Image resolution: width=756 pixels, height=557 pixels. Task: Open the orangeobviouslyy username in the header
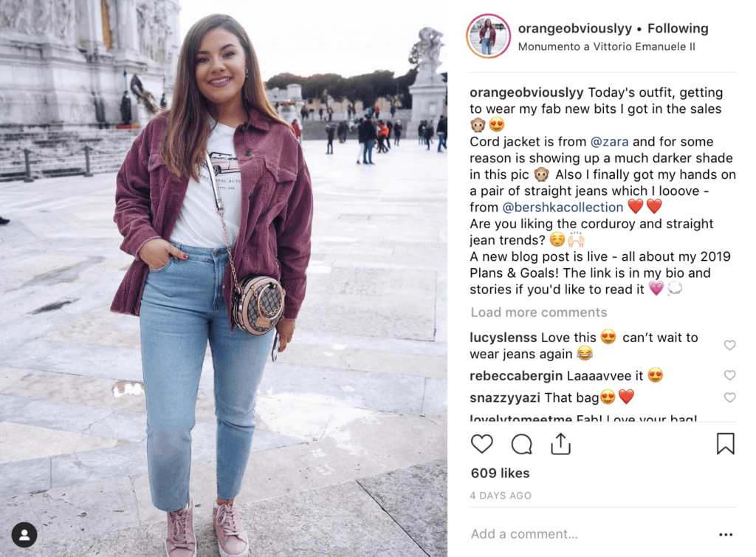(574, 29)
